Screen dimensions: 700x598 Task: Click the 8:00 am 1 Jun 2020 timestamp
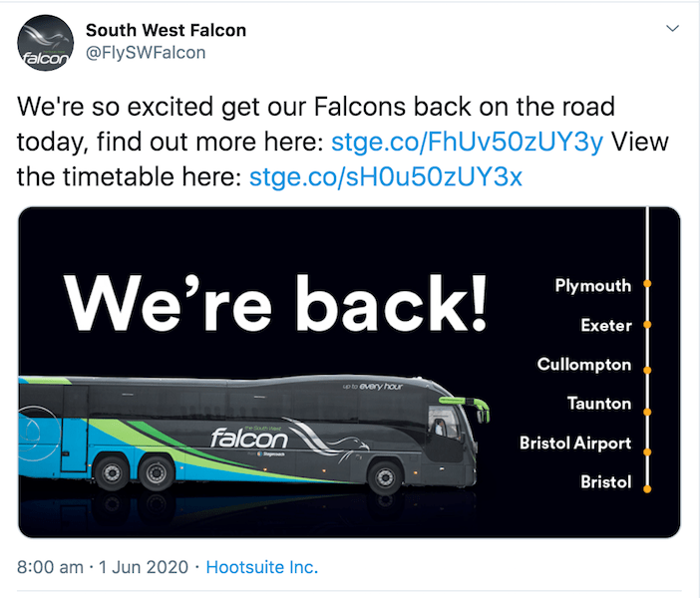click(104, 567)
